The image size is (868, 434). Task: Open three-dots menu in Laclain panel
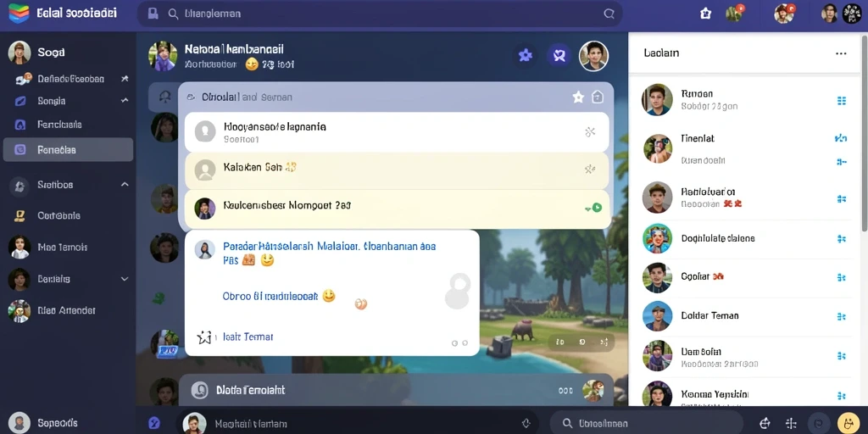coord(841,53)
